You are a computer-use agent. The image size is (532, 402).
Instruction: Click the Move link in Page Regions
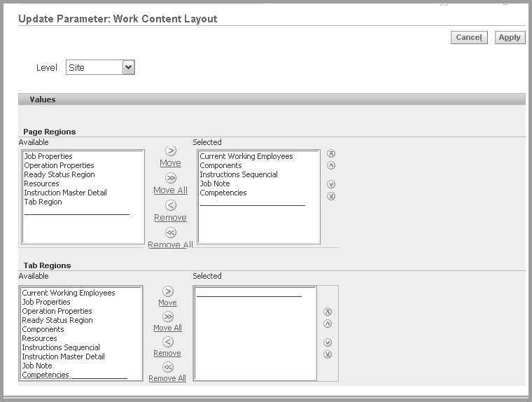[x=170, y=163]
